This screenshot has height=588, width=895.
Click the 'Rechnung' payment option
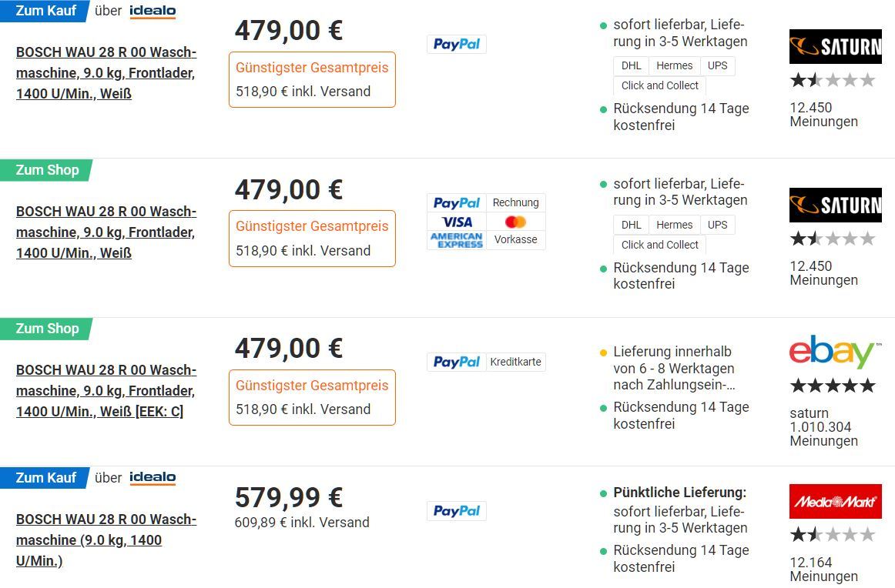click(x=515, y=202)
